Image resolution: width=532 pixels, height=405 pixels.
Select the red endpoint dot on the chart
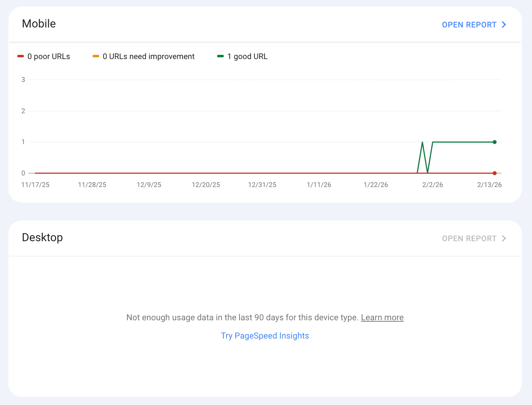pos(495,173)
